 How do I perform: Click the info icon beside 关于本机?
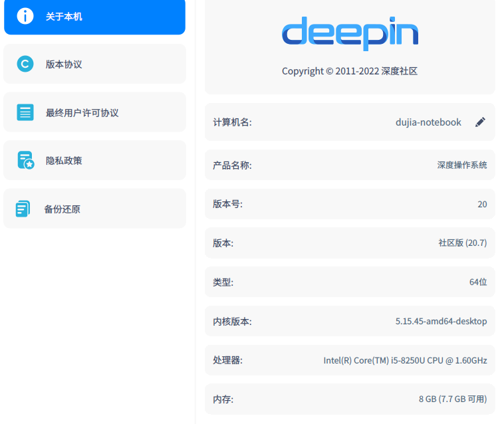pyautogui.click(x=25, y=16)
